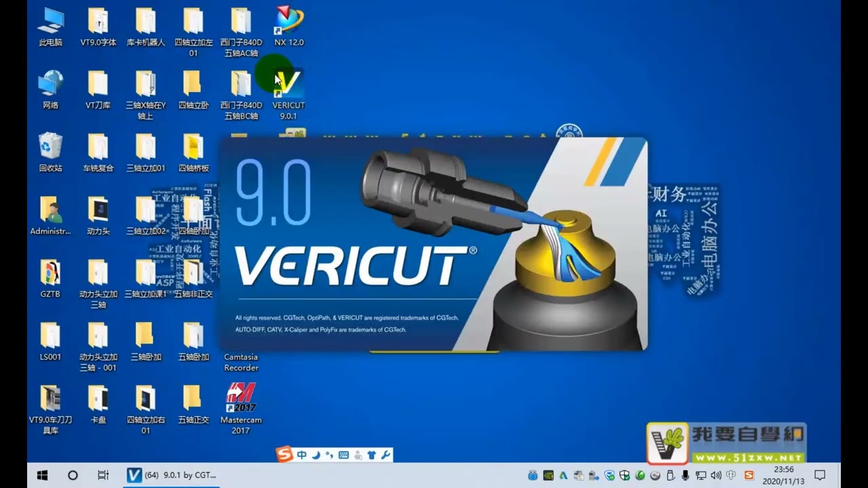The image size is (868, 488).
Task: Launch the NX 12.0 desktop shortcut
Action: pos(289,27)
